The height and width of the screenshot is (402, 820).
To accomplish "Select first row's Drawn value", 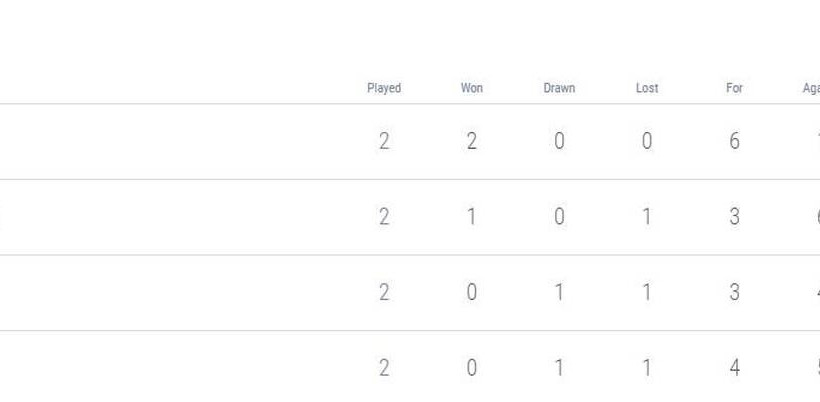I will [559, 141].
